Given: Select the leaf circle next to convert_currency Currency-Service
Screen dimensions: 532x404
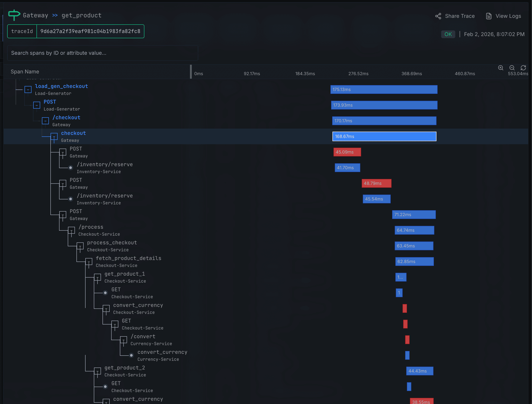Looking at the screenshot, I should (x=131, y=355).
